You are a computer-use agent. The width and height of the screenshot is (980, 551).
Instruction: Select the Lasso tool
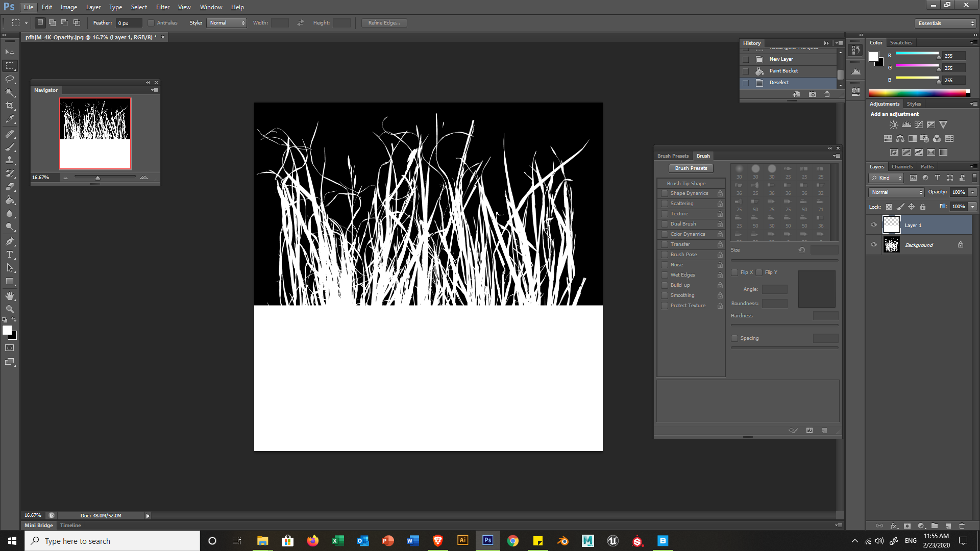[10, 79]
